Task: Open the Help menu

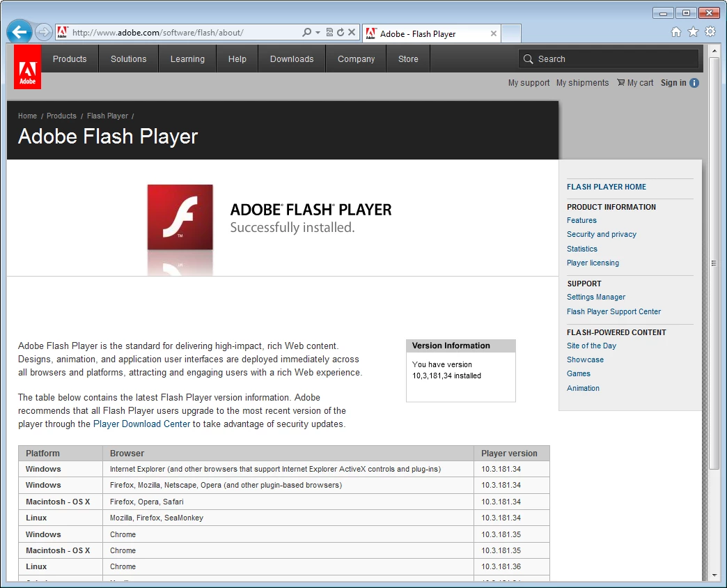Action: pyautogui.click(x=237, y=59)
